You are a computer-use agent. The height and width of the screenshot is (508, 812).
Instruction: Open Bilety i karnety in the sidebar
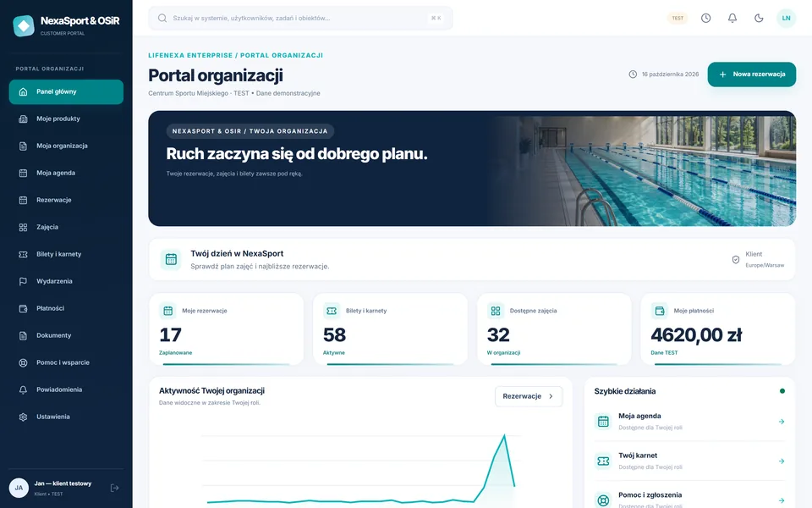(x=66, y=254)
